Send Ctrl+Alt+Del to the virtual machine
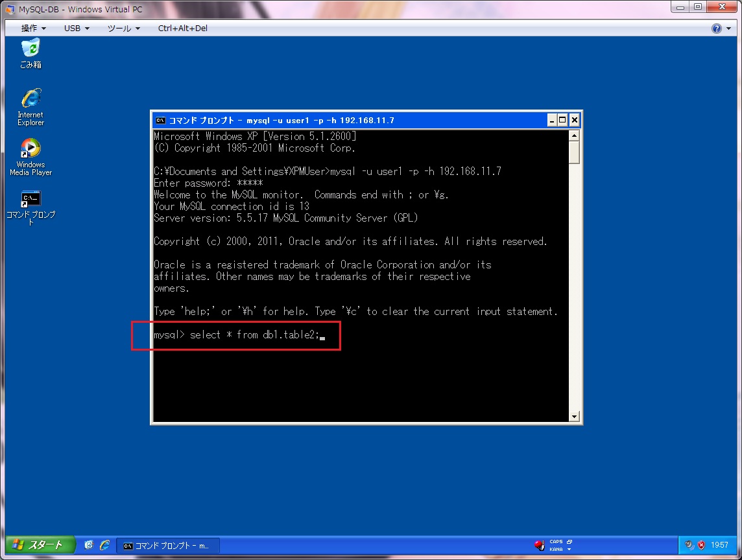The height and width of the screenshot is (560, 742). (x=183, y=29)
